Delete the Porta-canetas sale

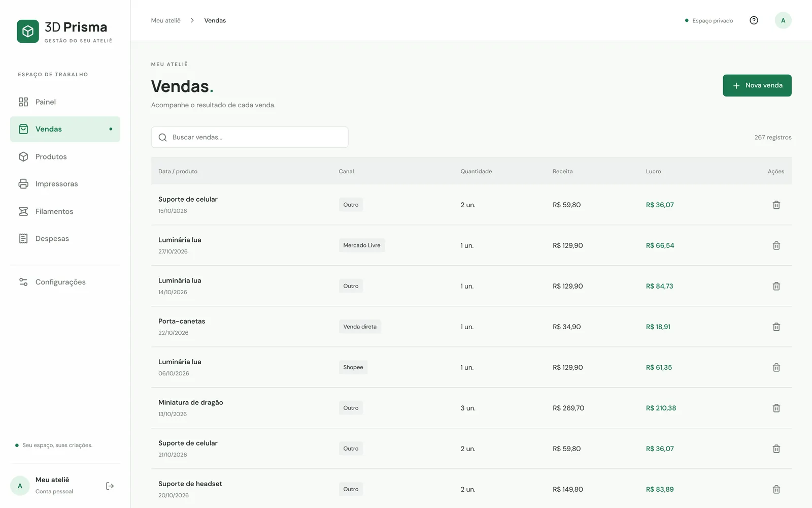pos(776,327)
